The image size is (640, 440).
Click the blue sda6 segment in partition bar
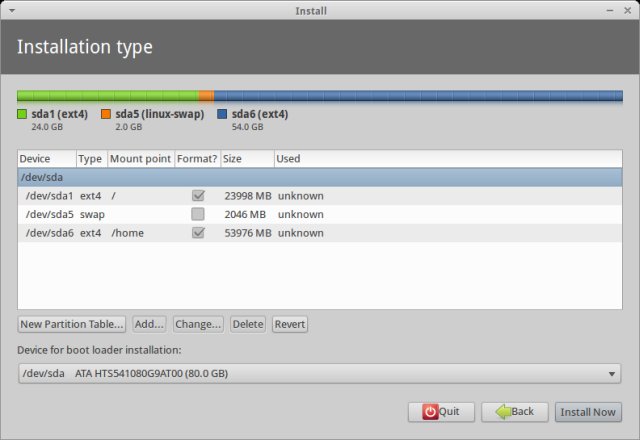coord(418,96)
